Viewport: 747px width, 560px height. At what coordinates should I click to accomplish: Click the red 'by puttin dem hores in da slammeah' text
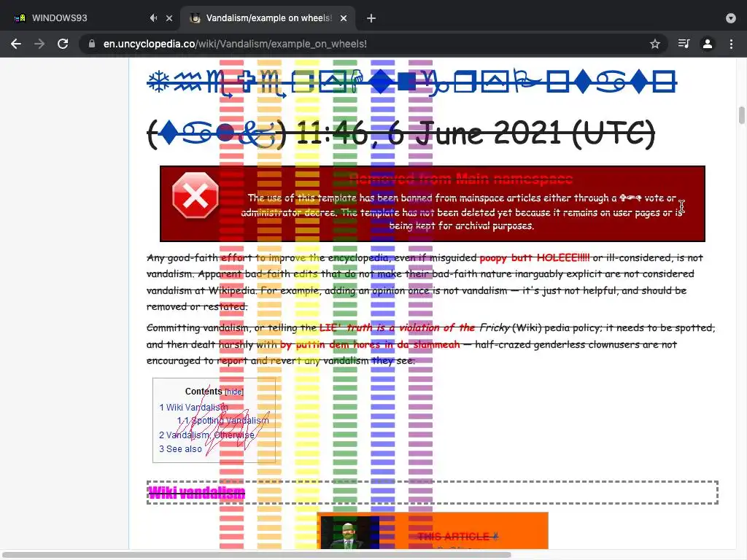(370, 344)
